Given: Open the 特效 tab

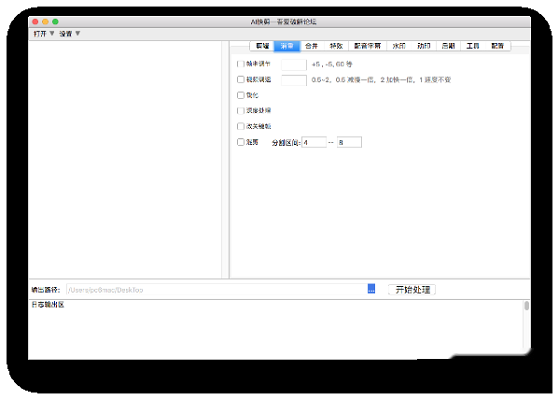Looking at the screenshot, I should click(336, 46).
